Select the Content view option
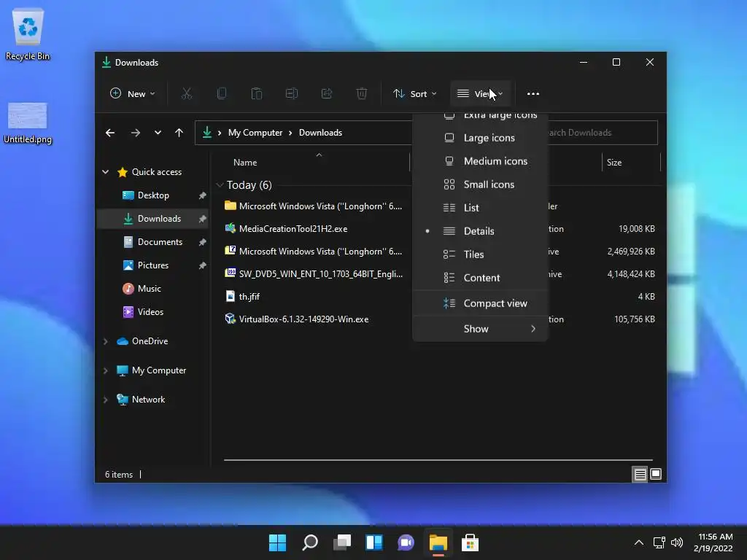747x560 pixels. point(480,278)
